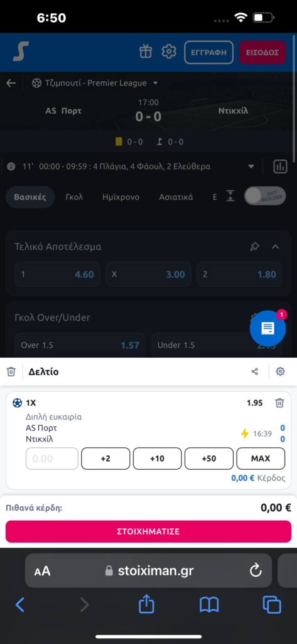297x644 pixels.
Task: Collapse the Τελικό Αποτέλεσμα section chevron
Action: point(276,247)
